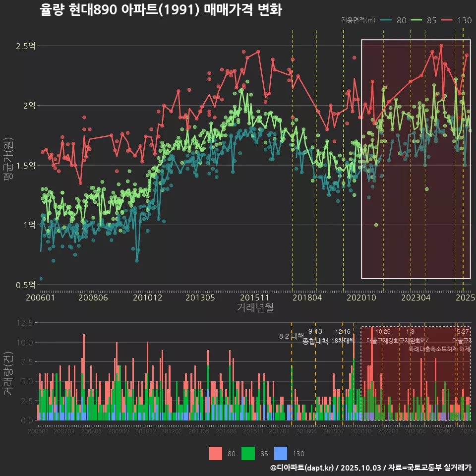476x476 pixels.
Task: Click the 12·16 annotation label
Action: click(x=343, y=336)
